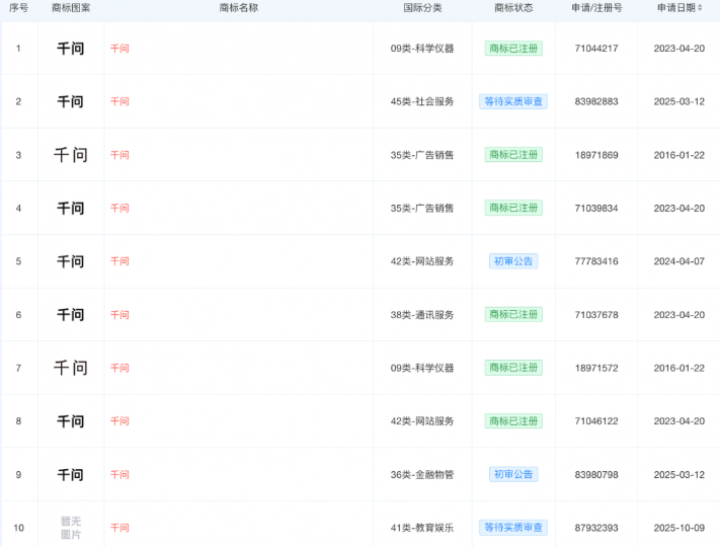Click 41类-教育娱乐 category cell
This screenshot has width=720, height=547.
point(421,528)
